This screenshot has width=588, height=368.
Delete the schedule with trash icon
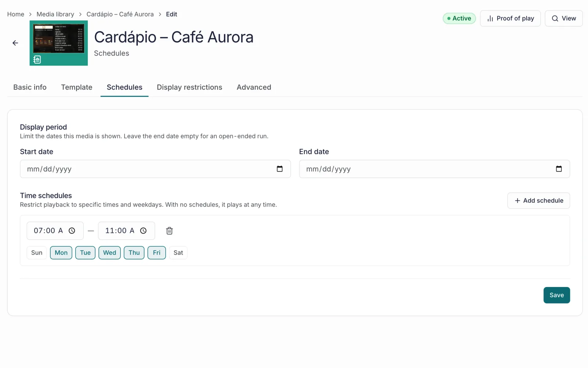point(169,231)
